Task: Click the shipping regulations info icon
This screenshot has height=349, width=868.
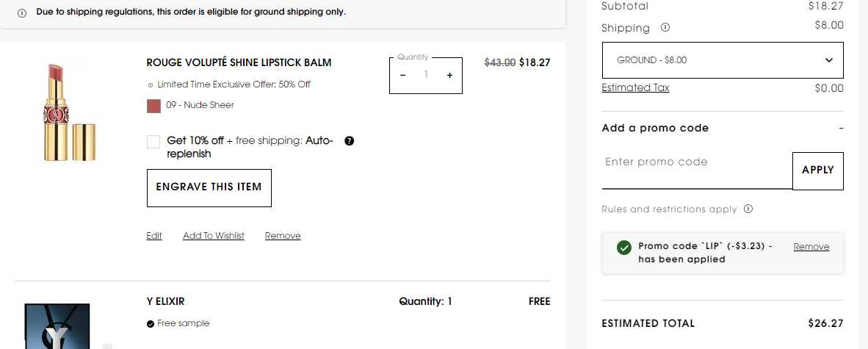Action: click(22, 12)
